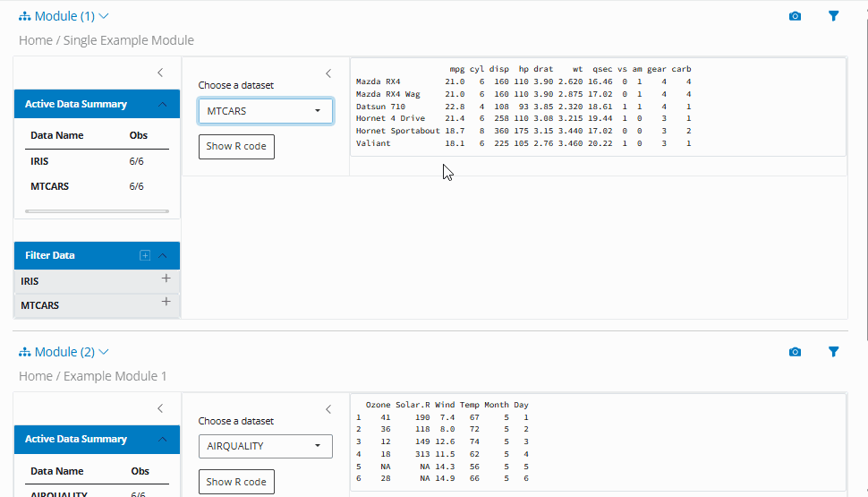This screenshot has height=497, width=868.
Task: Add a filter for IRIS using the plus icon
Action: [x=166, y=278]
